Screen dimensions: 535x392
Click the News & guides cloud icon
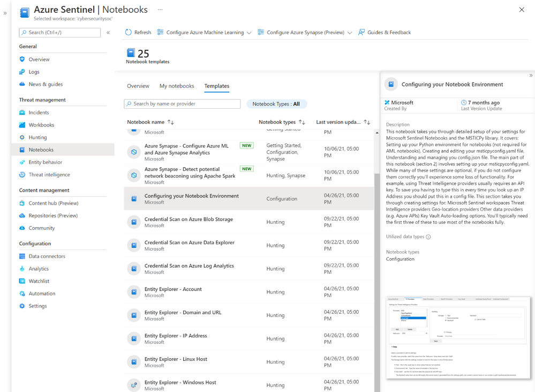point(22,84)
